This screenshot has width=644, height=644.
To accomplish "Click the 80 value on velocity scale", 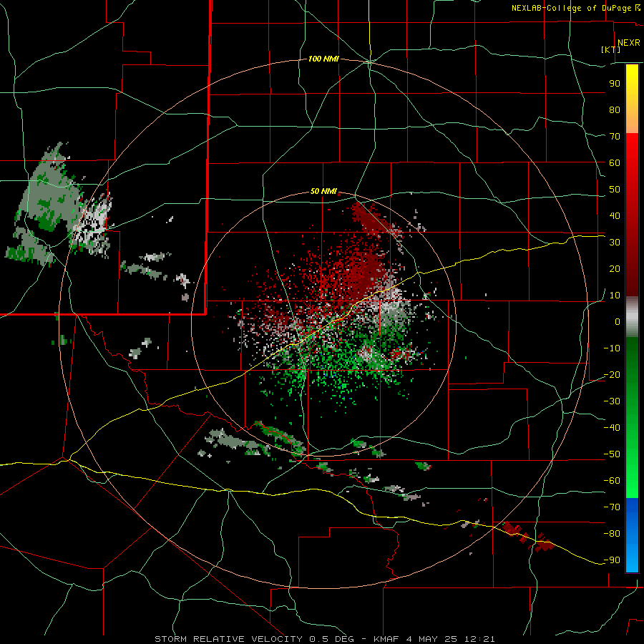I will click(615, 110).
